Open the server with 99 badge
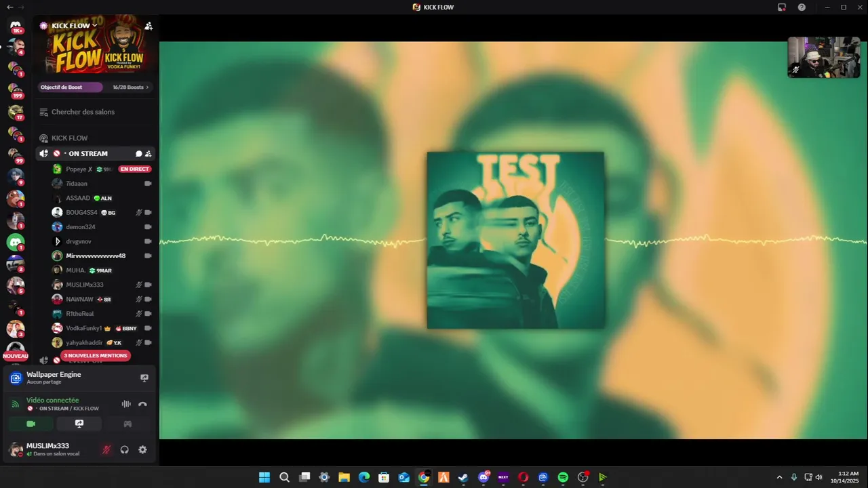 (16, 156)
